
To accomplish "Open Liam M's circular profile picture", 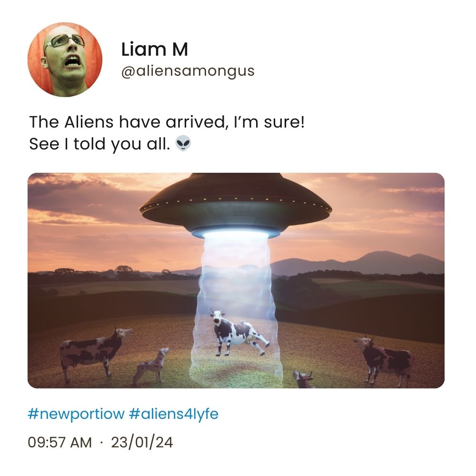I will [65, 59].
